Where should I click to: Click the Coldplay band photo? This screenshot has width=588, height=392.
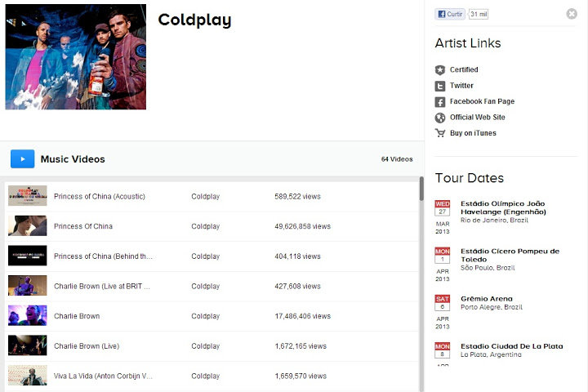tap(76, 57)
